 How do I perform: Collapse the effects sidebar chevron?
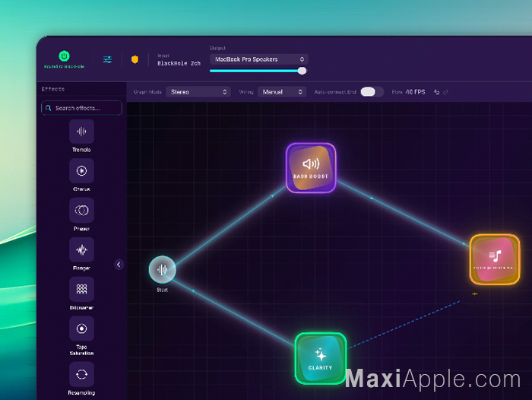tap(119, 264)
